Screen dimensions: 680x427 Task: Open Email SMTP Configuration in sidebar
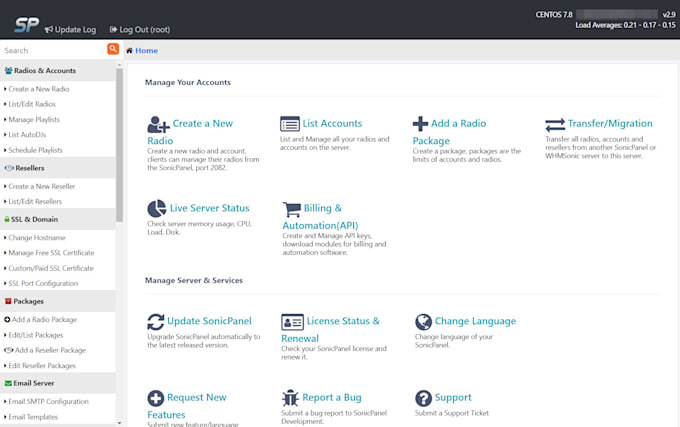pyautogui.click(x=48, y=401)
